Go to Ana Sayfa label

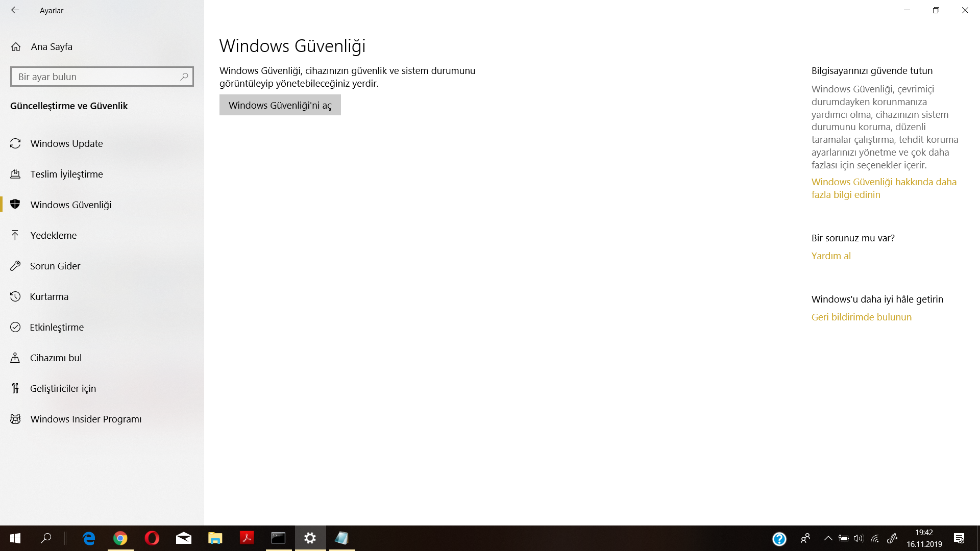pyautogui.click(x=52, y=47)
